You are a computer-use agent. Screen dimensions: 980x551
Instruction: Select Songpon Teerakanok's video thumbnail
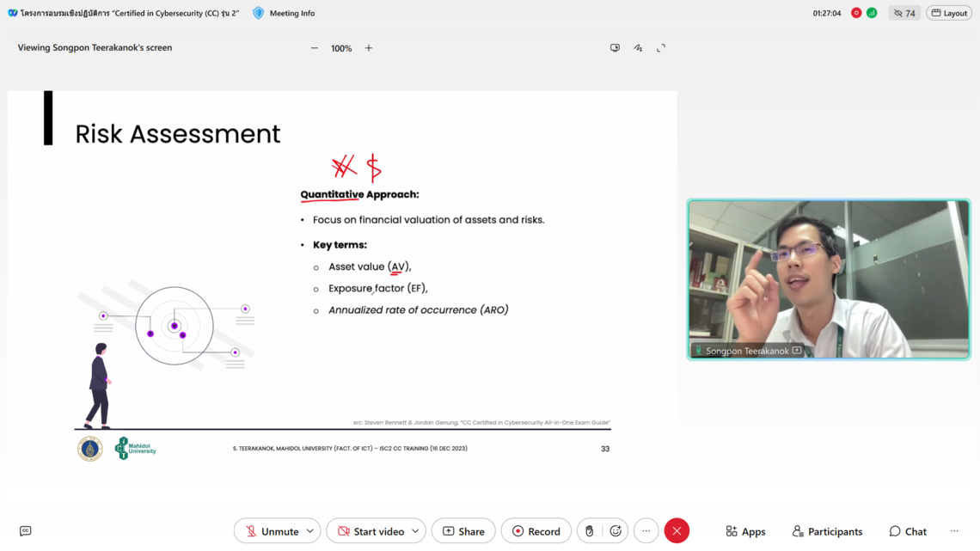pos(828,279)
